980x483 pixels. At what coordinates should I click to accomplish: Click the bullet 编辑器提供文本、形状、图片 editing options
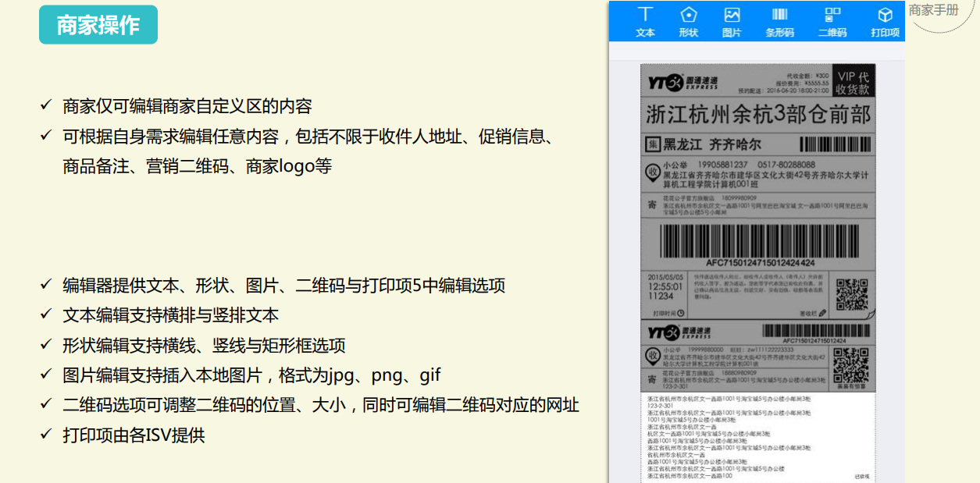284,286
